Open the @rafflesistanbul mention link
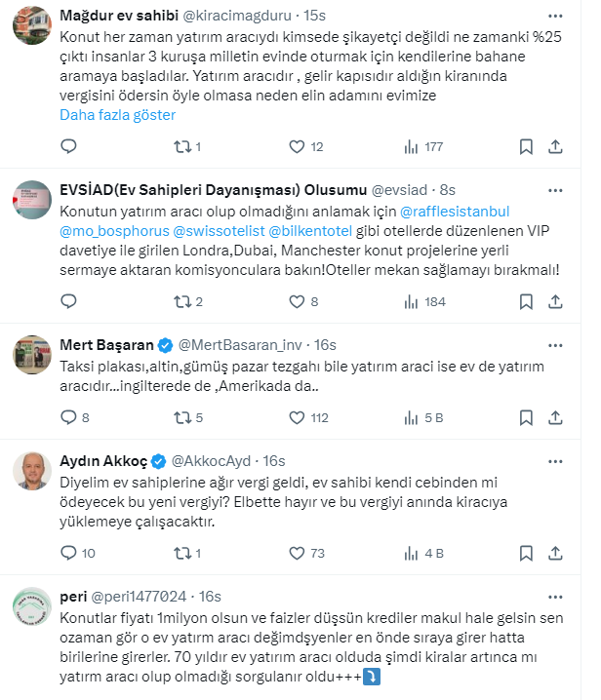 [x=456, y=210]
